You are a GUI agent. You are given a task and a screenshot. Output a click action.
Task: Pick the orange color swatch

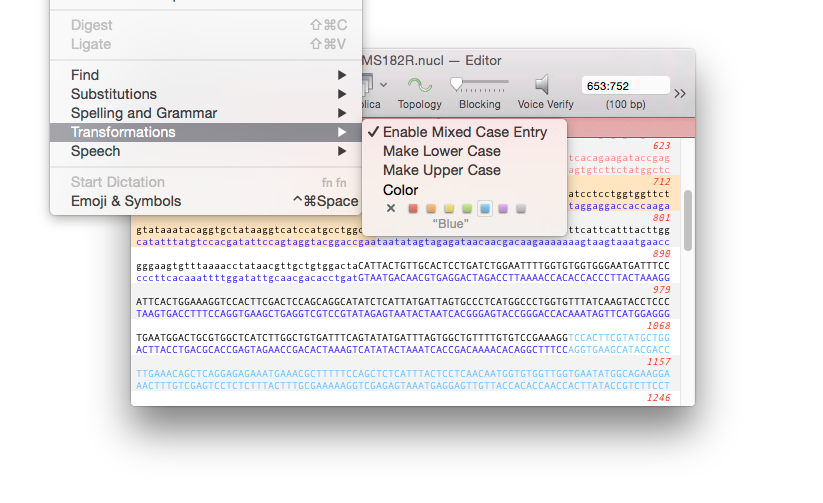click(431, 208)
